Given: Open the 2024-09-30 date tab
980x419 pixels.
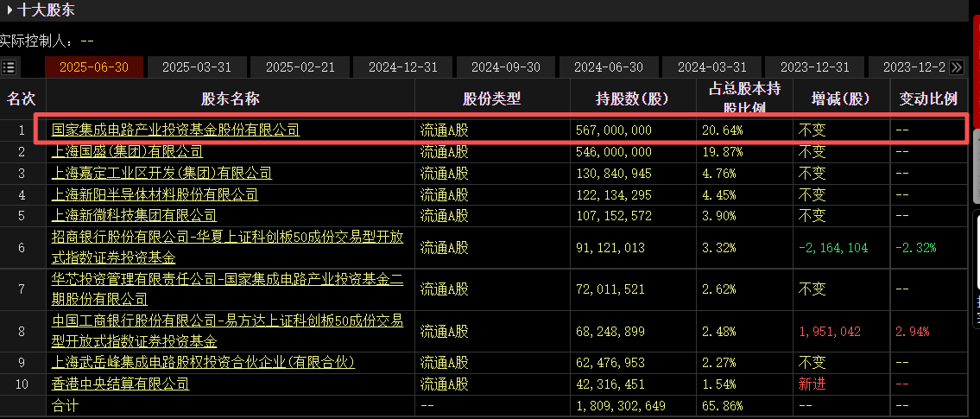Looking at the screenshot, I should pos(506,67).
